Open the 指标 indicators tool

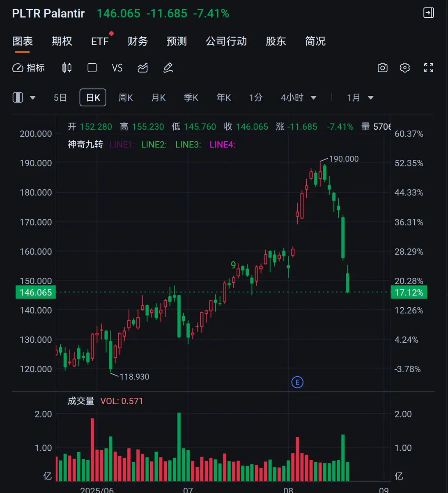28,68
